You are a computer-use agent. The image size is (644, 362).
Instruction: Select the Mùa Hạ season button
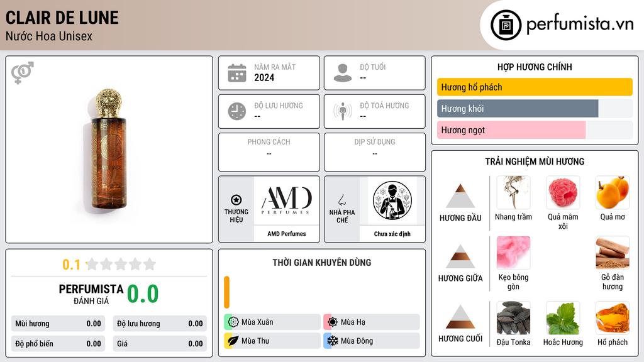click(x=372, y=322)
